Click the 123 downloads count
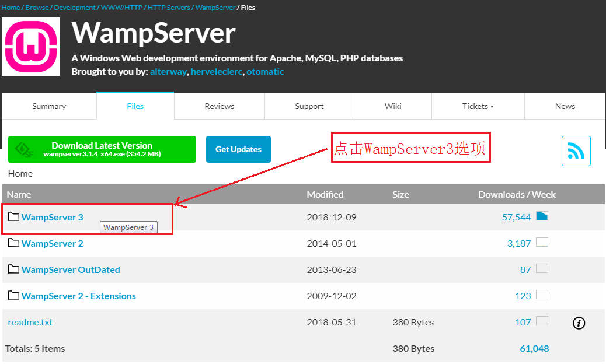The image size is (606, 364). 523,296
